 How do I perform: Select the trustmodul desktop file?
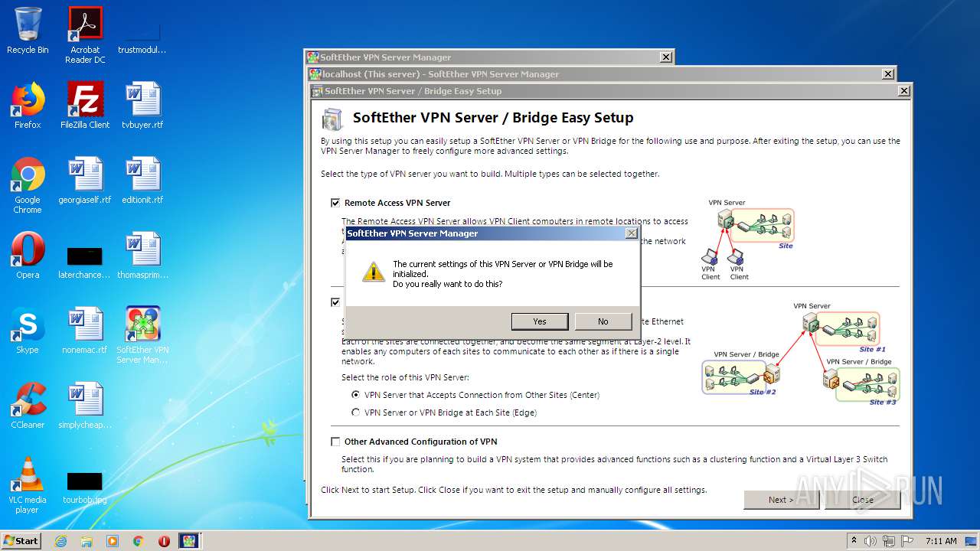pyautogui.click(x=142, y=31)
